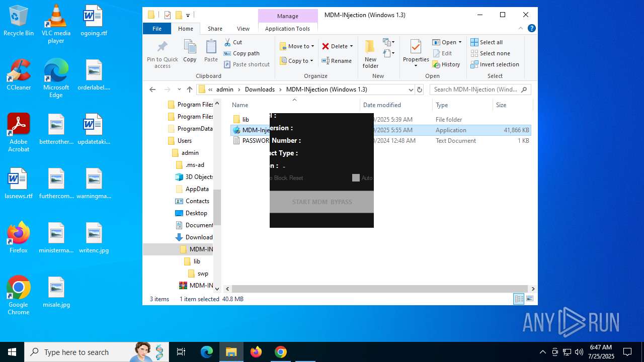Go back with the back arrow
Image resolution: width=644 pixels, height=362 pixels.
[152, 89]
